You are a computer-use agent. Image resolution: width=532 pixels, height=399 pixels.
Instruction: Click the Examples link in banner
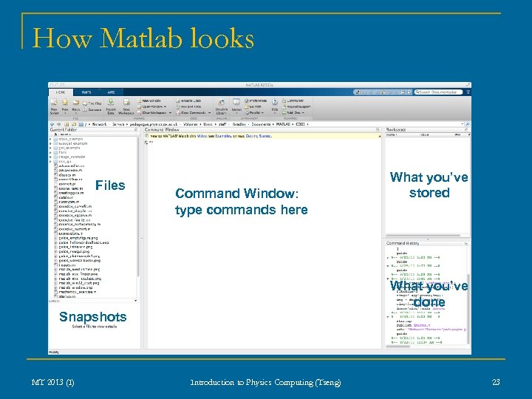[224, 136]
